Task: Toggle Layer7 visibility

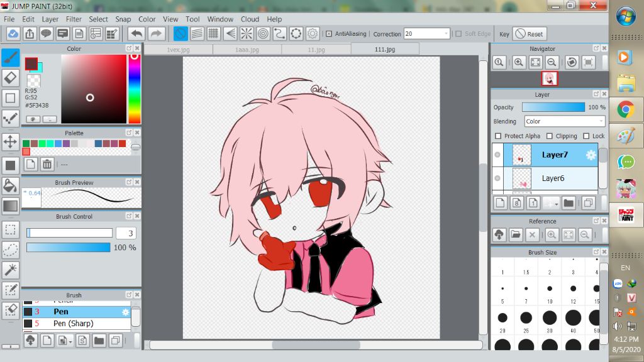Action: [497, 155]
